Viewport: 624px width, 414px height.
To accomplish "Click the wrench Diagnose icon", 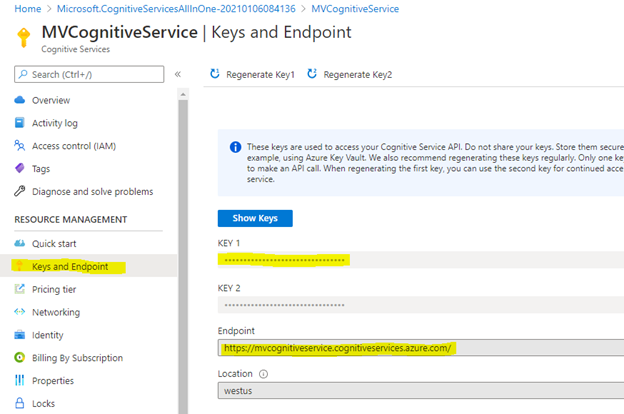I will [x=20, y=191].
